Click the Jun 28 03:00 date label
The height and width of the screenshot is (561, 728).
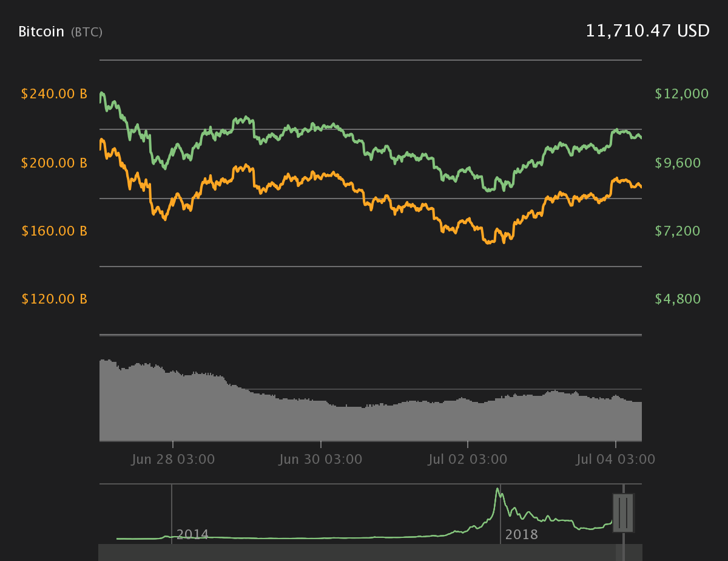click(173, 459)
